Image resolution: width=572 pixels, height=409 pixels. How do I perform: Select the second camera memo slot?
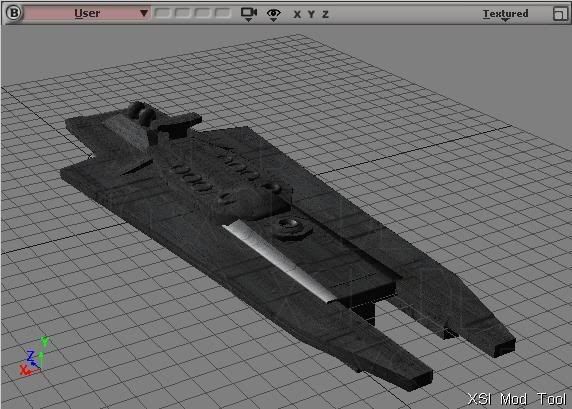coord(182,13)
